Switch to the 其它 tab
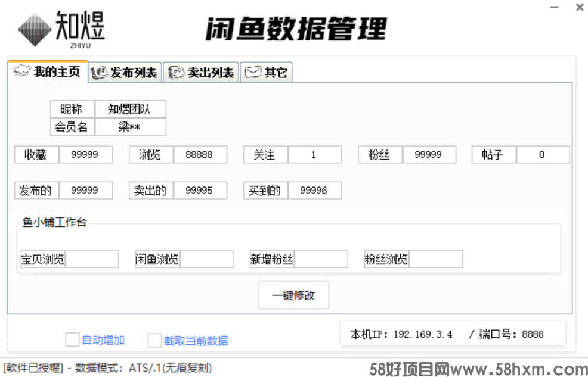Viewport: 588px width, 377px height. click(266, 72)
